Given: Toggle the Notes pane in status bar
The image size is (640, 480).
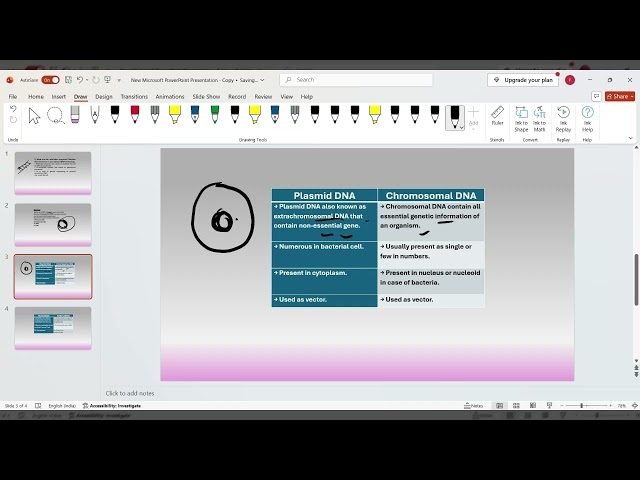Looking at the screenshot, I should click(474, 406).
